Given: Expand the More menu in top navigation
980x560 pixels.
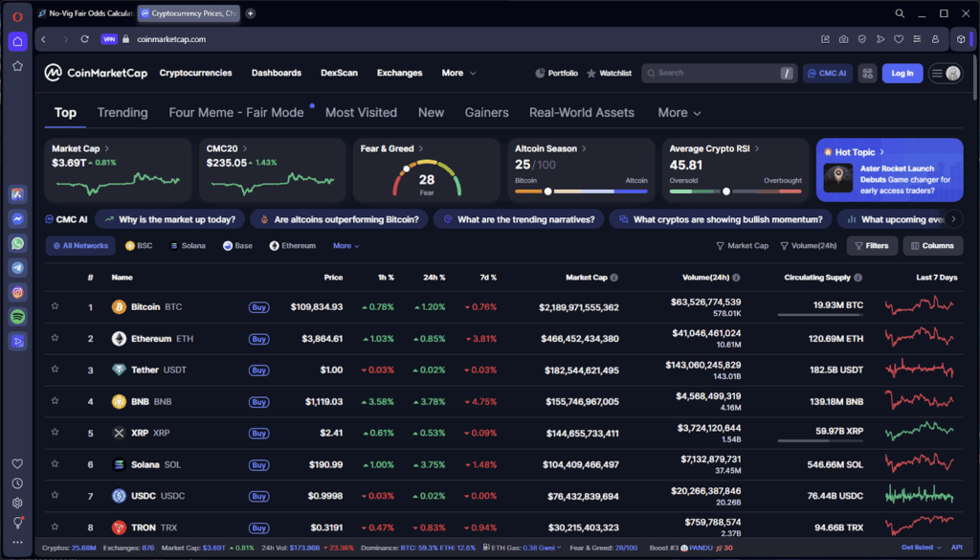Looking at the screenshot, I should 458,73.
